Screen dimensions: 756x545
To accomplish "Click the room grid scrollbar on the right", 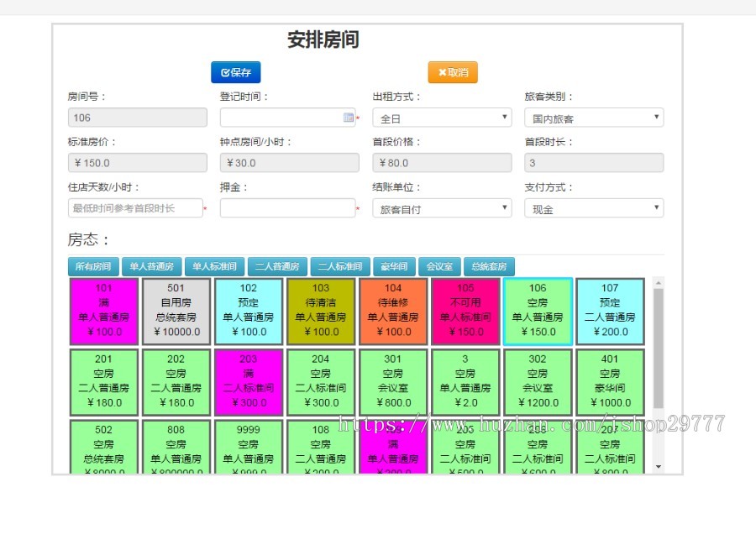I will point(660,361).
